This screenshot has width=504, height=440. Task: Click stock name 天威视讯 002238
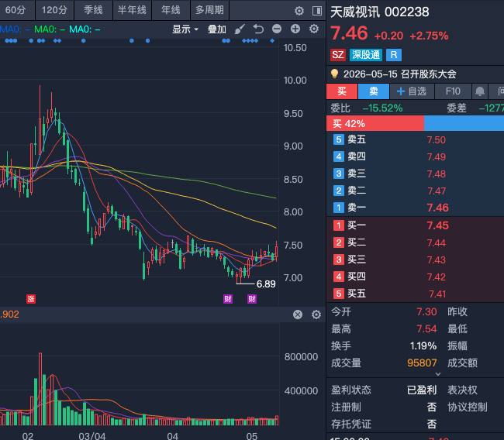[380, 12]
